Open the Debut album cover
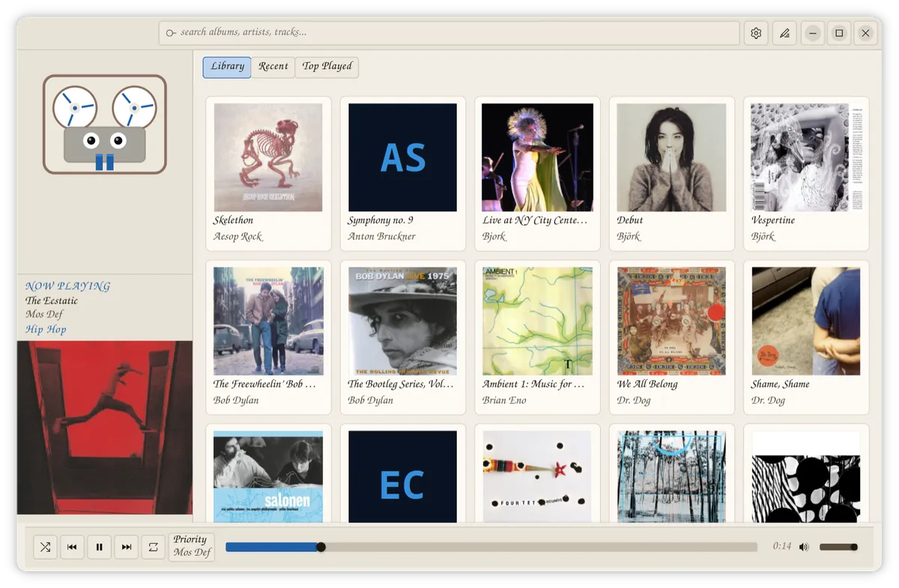The height and width of the screenshot is (588, 899). pos(672,157)
